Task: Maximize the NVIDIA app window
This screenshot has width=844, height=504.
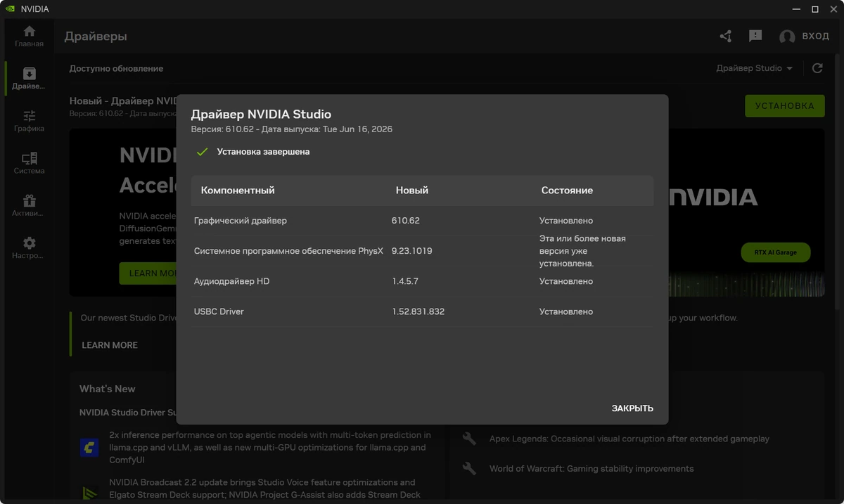Action: point(814,9)
